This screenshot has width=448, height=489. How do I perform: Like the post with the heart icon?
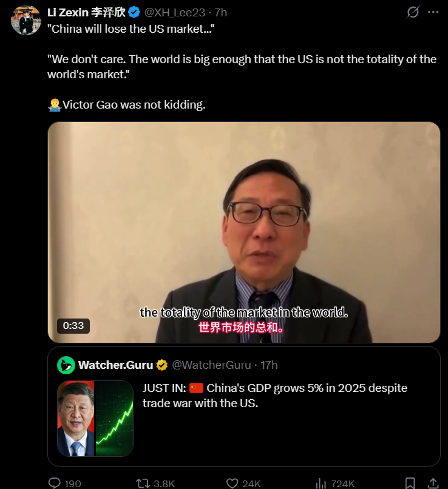pyautogui.click(x=232, y=484)
